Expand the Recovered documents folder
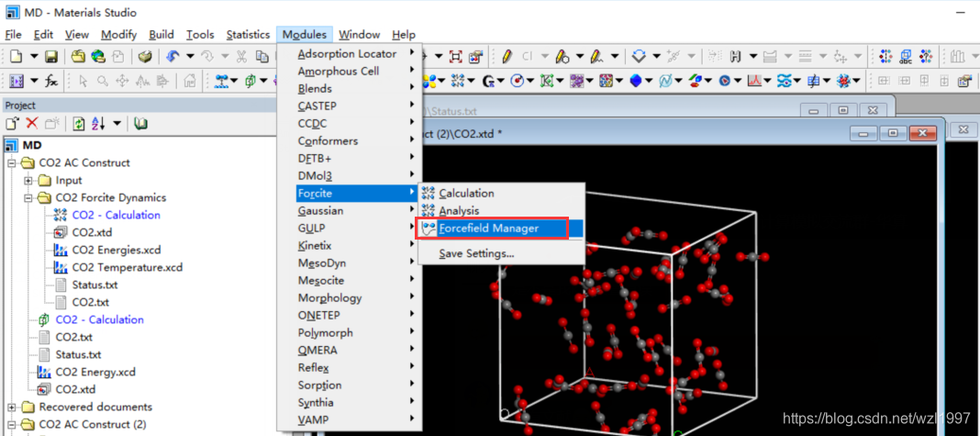Viewport: 980px width, 436px height. [x=11, y=408]
